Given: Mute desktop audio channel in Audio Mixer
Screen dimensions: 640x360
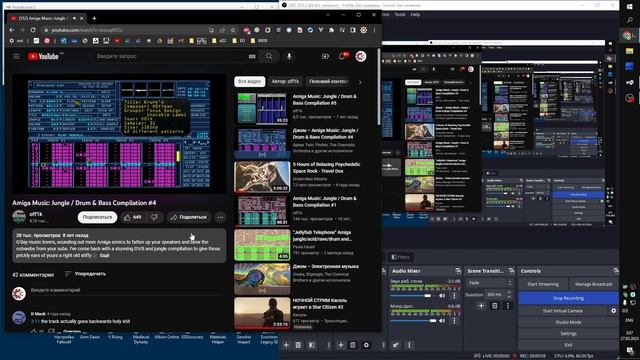Looking at the screenshot, I should tap(442, 296).
